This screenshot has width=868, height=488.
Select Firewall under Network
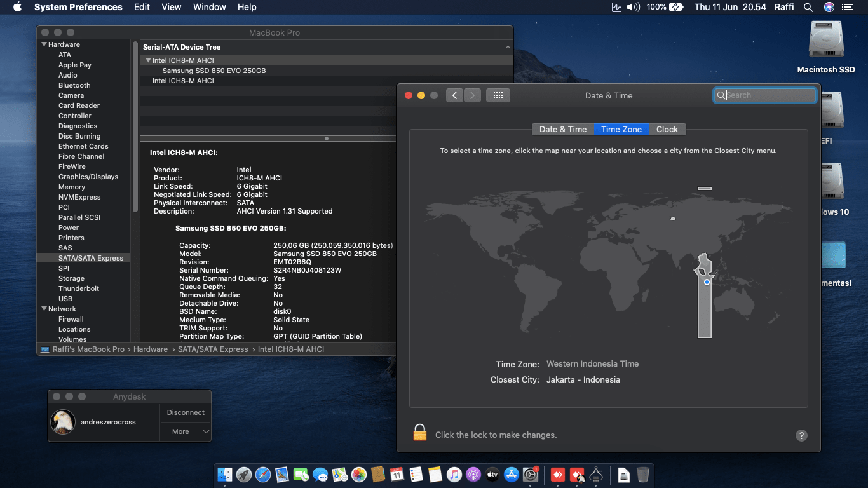point(71,319)
